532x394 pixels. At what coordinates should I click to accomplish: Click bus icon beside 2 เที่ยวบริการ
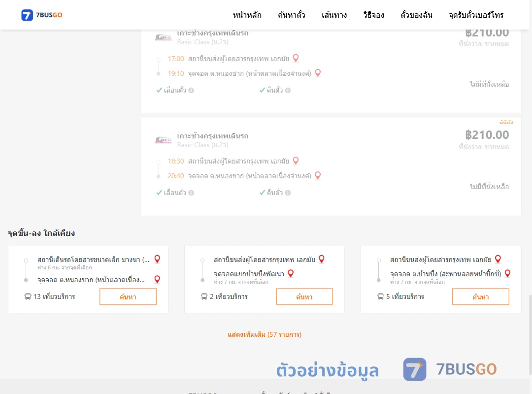(204, 296)
